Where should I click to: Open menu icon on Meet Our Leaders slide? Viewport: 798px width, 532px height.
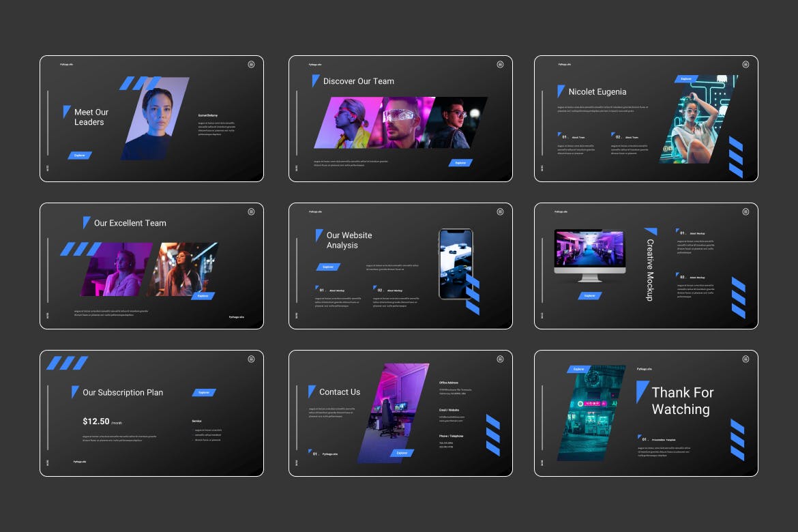pos(251,64)
